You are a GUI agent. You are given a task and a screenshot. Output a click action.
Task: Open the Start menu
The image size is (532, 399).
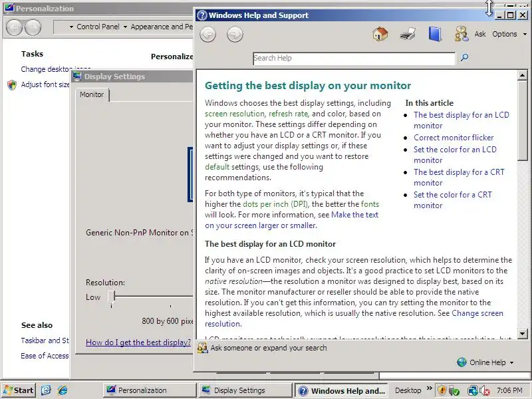pyautogui.click(x=19, y=390)
